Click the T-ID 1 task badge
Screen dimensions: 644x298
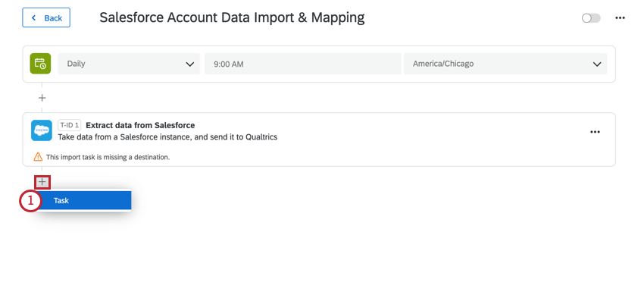click(70, 125)
